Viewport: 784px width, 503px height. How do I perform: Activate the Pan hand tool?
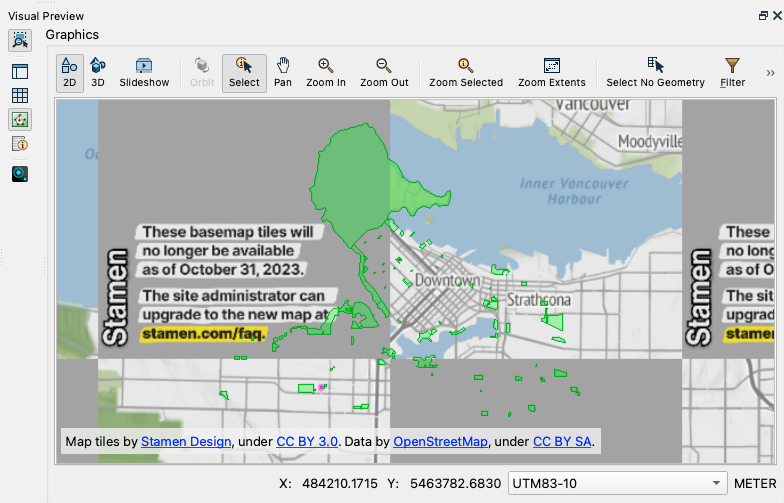click(x=282, y=73)
